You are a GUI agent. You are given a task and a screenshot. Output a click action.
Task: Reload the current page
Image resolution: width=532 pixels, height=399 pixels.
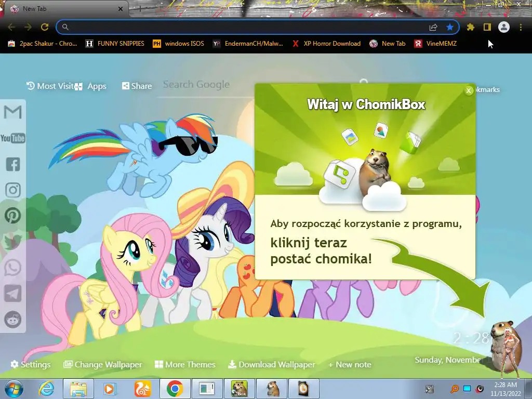[x=45, y=27]
